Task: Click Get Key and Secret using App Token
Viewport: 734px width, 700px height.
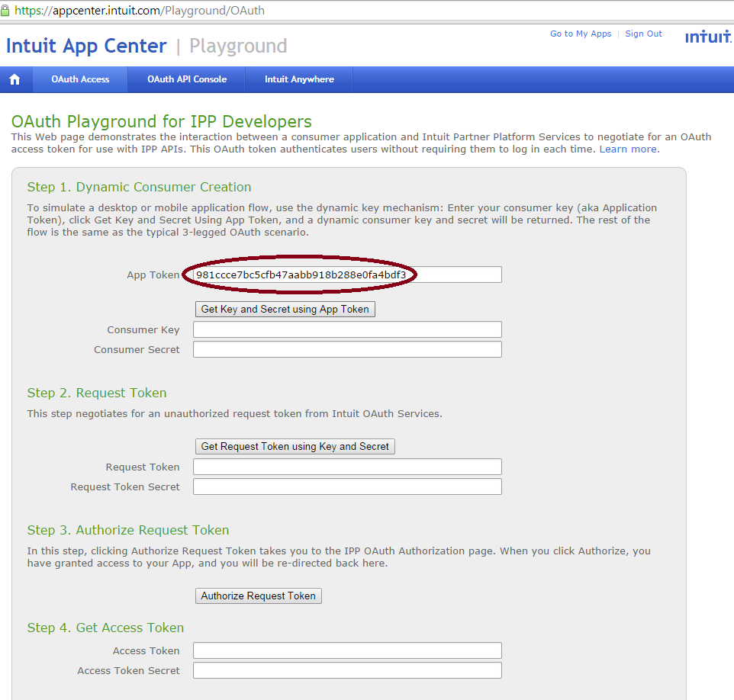Action: (285, 310)
